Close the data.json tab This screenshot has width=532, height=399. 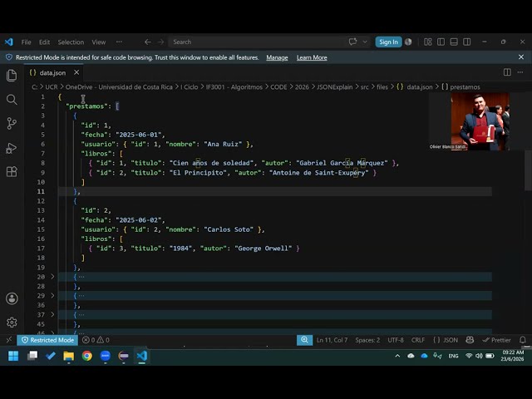[x=76, y=72]
